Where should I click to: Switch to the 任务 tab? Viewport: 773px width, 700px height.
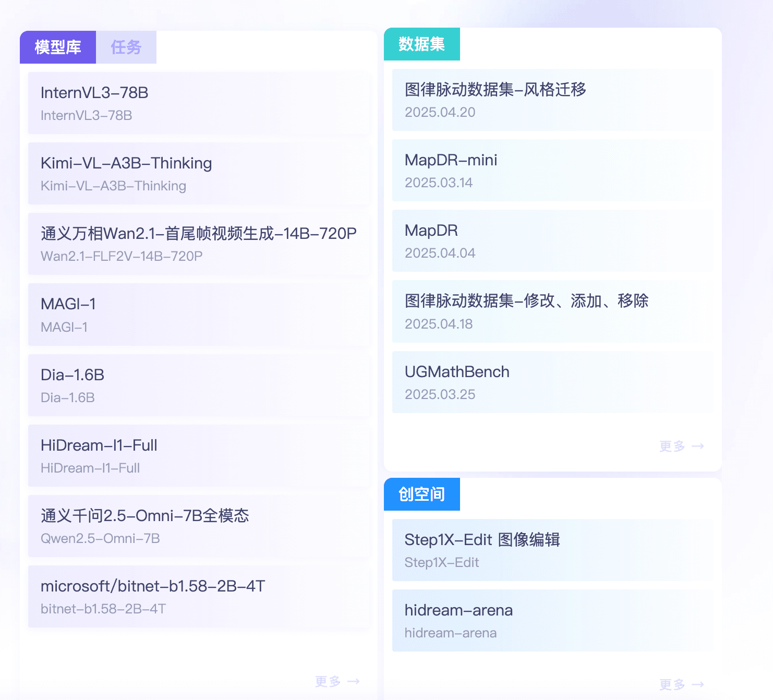click(x=126, y=47)
